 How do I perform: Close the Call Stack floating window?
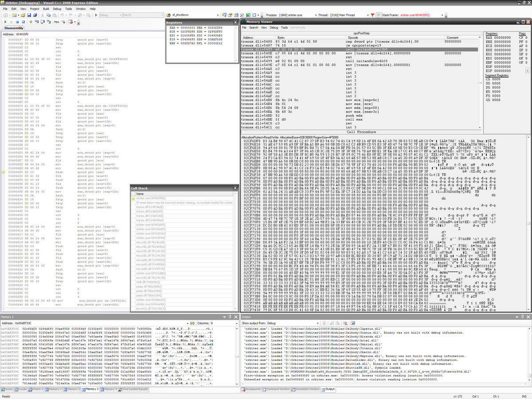[x=236, y=188]
